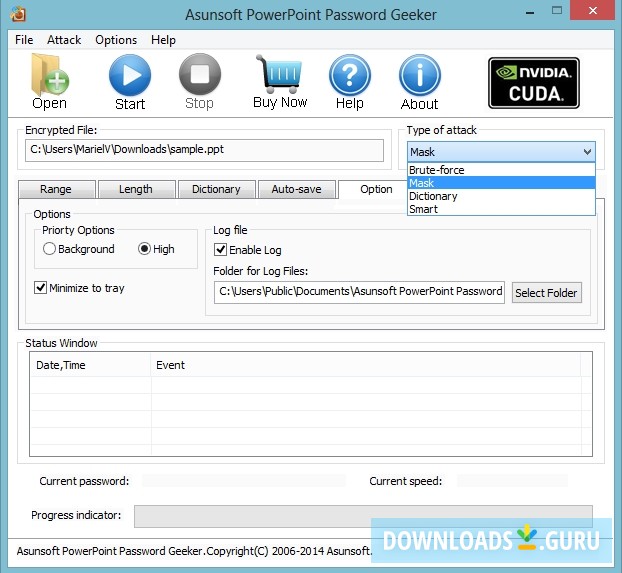Image resolution: width=622 pixels, height=573 pixels.
Task: Click the Event column header
Action: pos(365,365)
